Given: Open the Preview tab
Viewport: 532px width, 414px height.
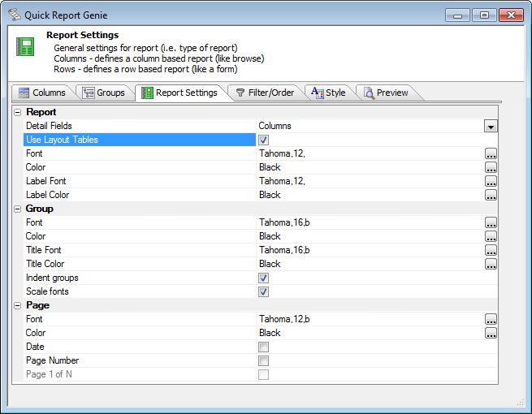Looking at the screenshot, I should [386, 93].
